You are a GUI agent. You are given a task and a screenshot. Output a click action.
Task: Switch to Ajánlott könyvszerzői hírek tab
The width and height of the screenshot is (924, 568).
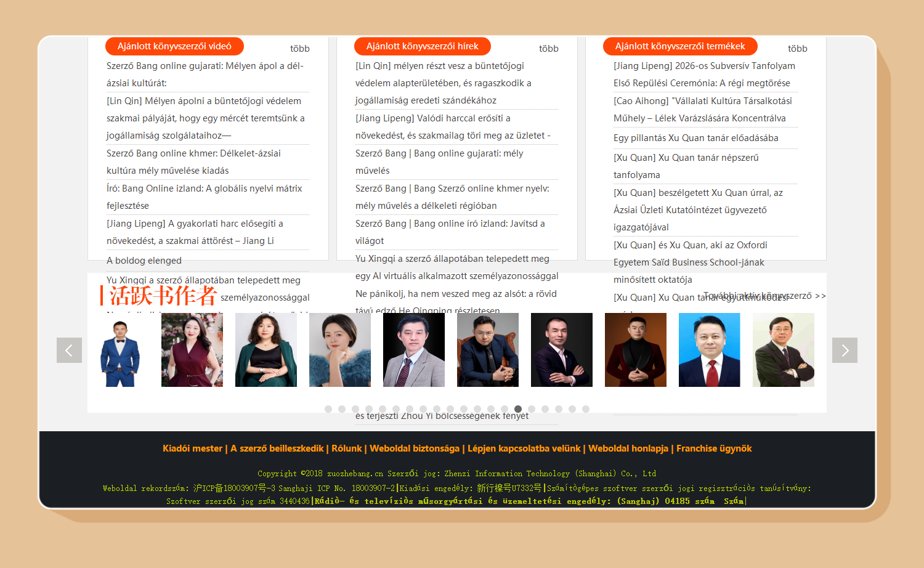(x=422, y=46)
